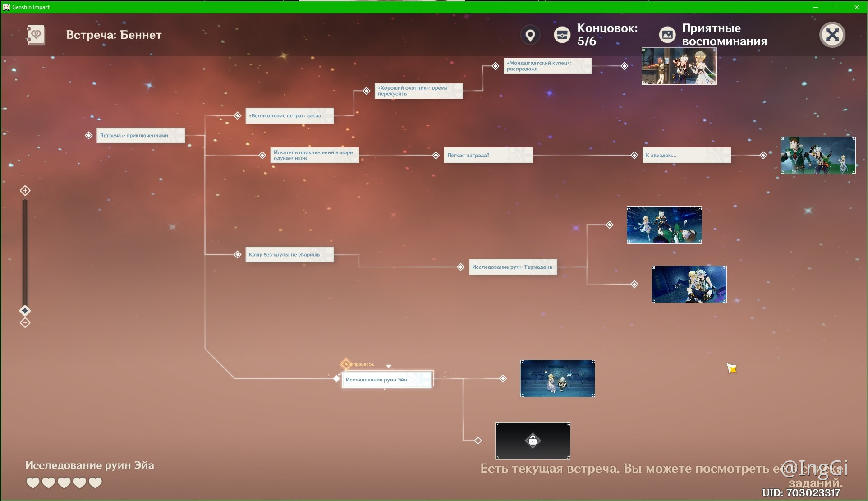This screenshot has width=868, height=501.
Task: Click diamond marker before Великолепие ветра
Action: (238, 115)
